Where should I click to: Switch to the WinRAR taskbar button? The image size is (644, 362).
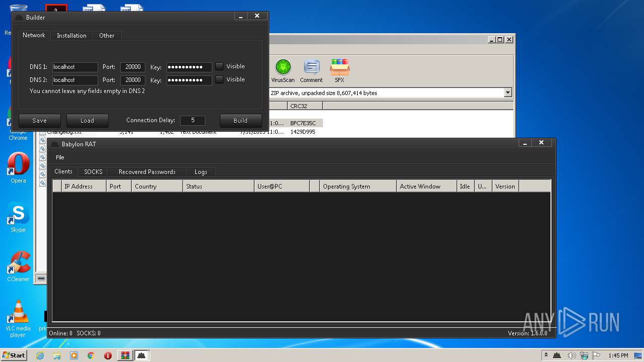[125, 355]
